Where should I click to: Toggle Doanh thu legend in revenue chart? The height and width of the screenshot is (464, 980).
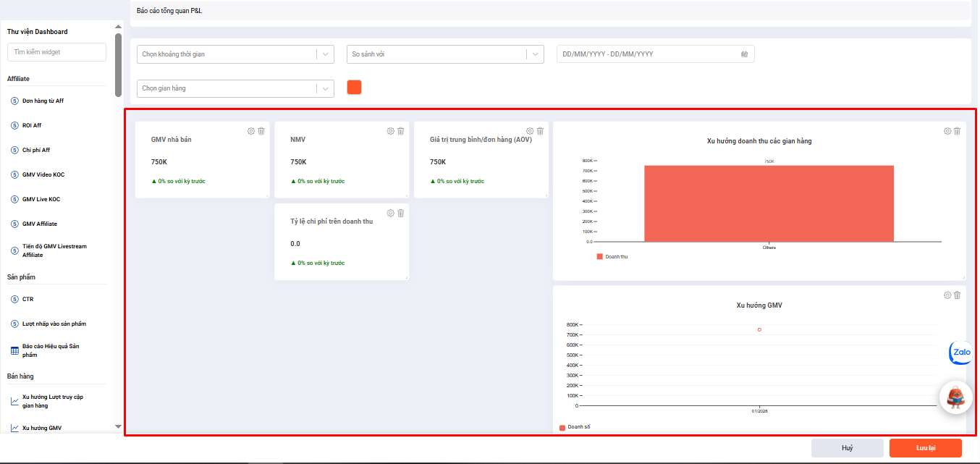[612, 256]
